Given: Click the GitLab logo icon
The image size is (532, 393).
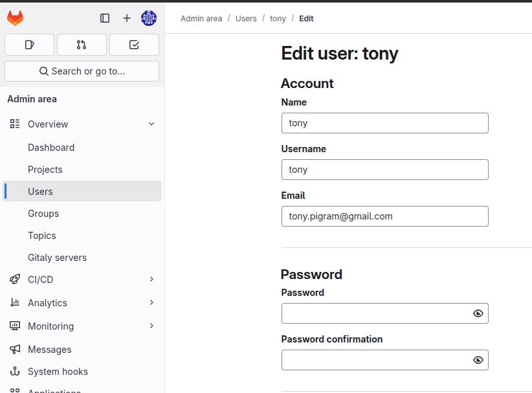Looking at the screenshot, I should pyautogui.click(x=15, y=18).
